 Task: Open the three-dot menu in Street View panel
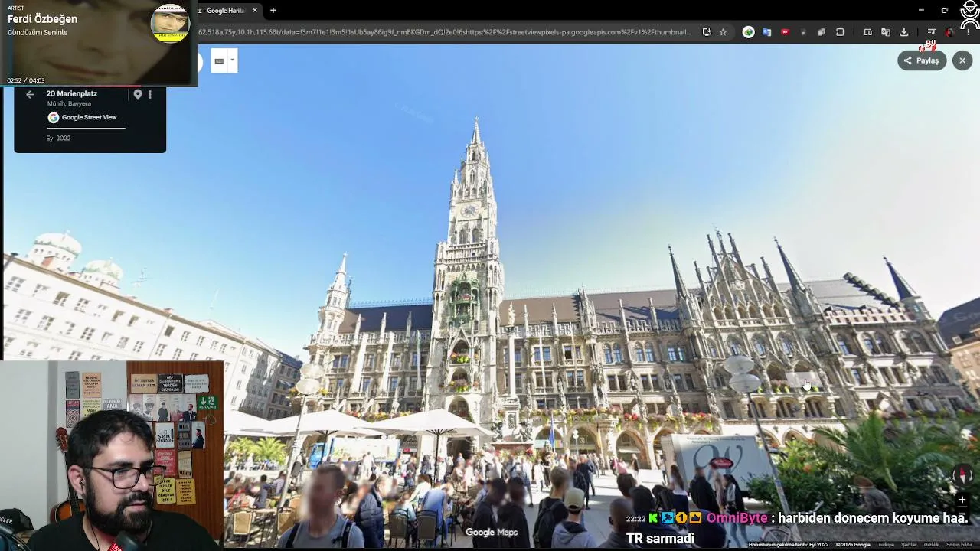click(x=150, y=95)
